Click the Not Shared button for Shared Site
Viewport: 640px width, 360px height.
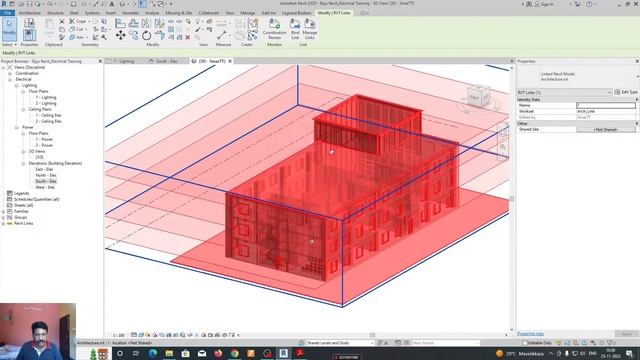click(606, 129)
